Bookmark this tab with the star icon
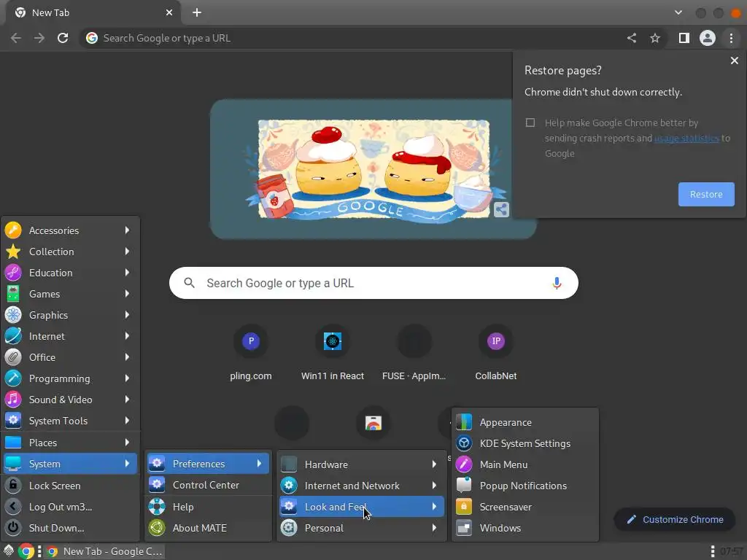The image size is (747, 560). [x=655, y=38]
